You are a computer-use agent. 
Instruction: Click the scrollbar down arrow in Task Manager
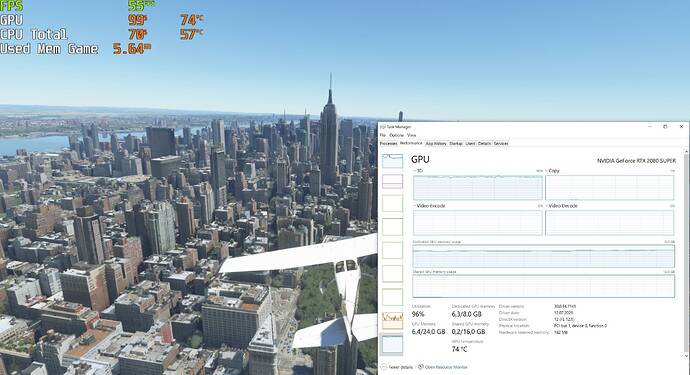686,356
